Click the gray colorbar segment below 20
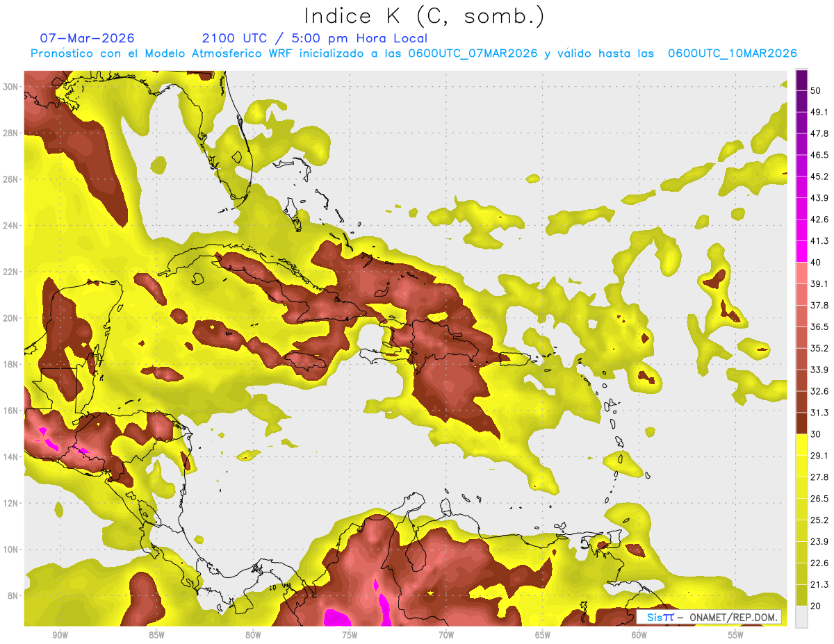Screen dimensions: 834x644 point(801,616)
